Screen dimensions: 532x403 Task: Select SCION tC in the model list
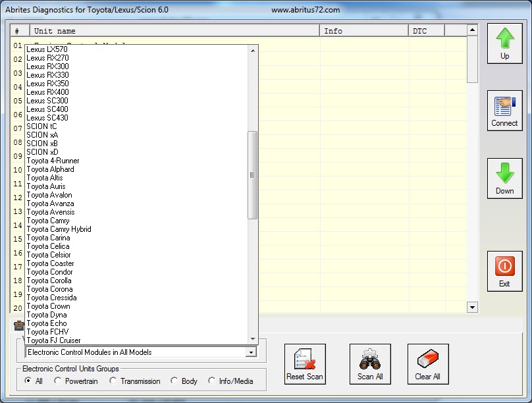pos(137,126)
